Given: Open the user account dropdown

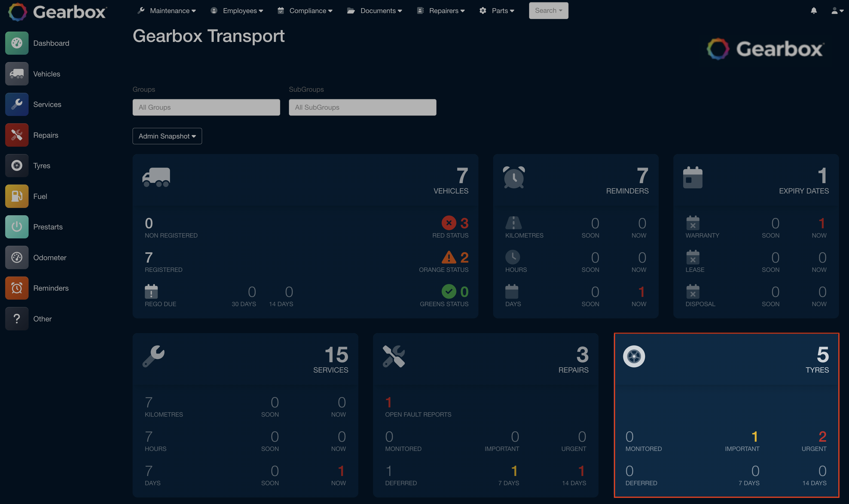Looking at the screenshot, I should coord(837,11).
